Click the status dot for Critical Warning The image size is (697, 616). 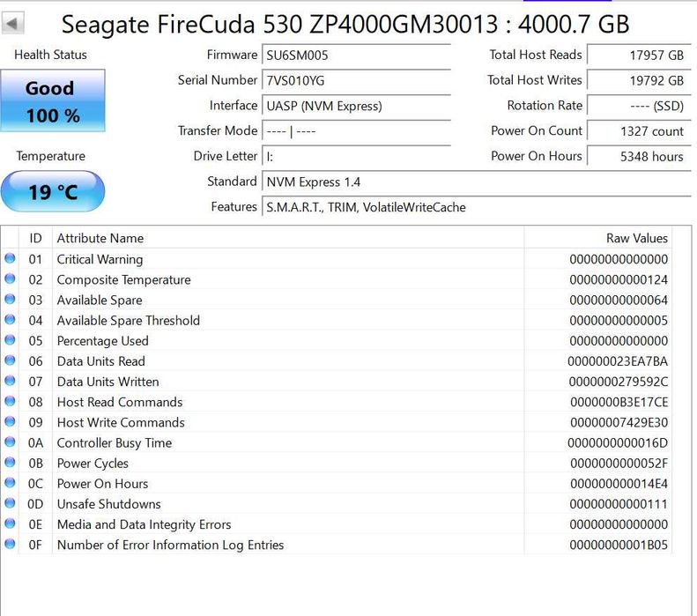(10, 258)
